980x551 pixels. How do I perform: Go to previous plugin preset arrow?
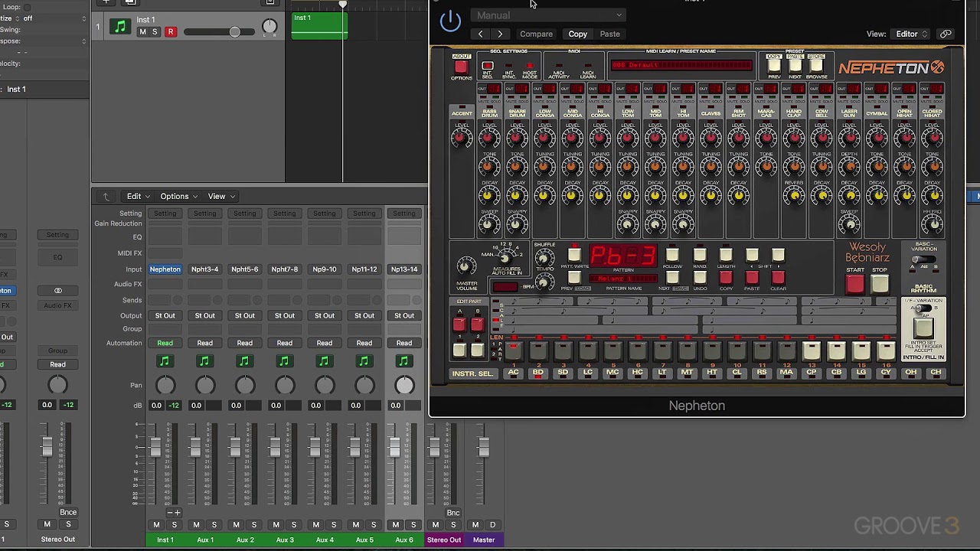pos(480,34)
